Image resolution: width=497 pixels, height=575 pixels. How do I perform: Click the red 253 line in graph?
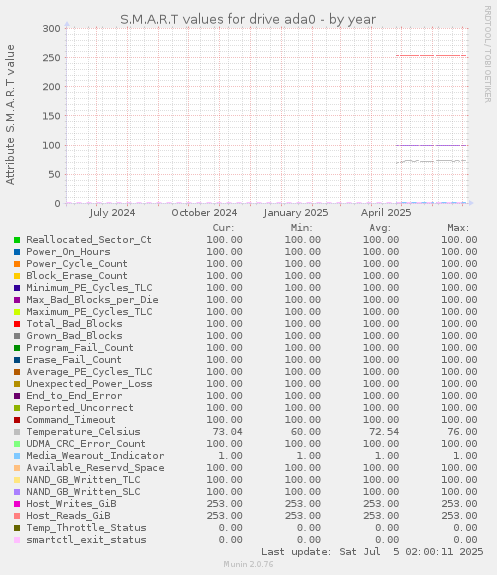(431, 56)
